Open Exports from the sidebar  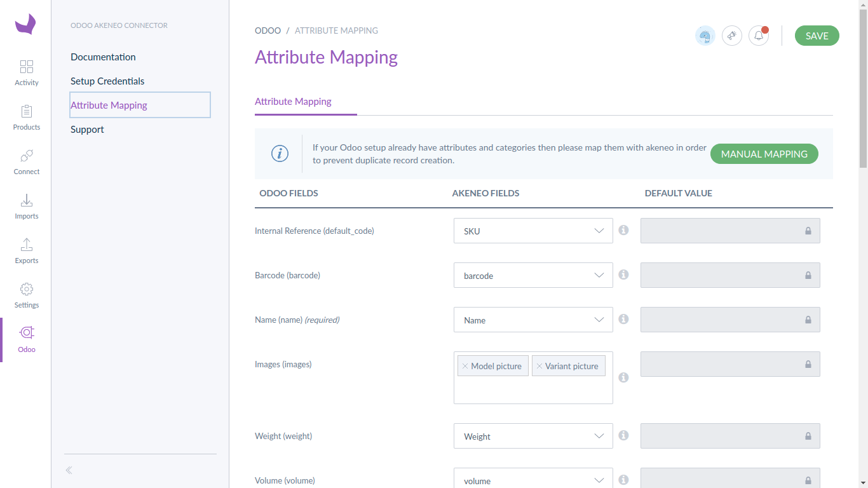26,250
